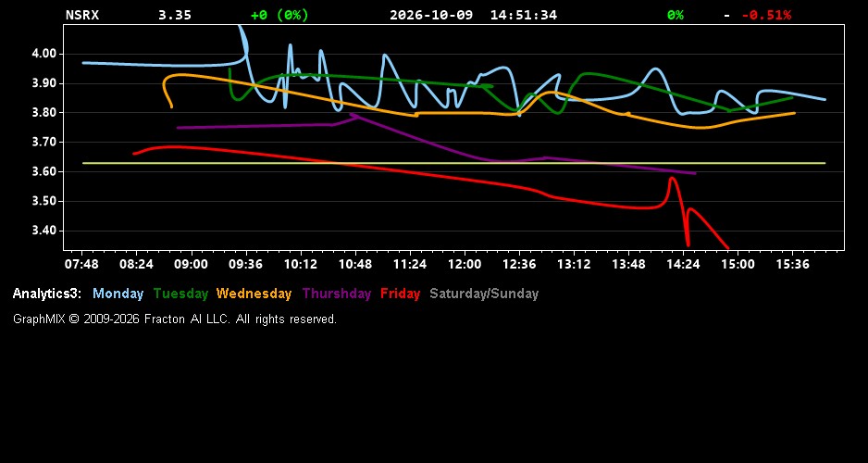Toggle the Monday series legend entry
The height and width of the screenshot is (463, 868).
point(118,294)
